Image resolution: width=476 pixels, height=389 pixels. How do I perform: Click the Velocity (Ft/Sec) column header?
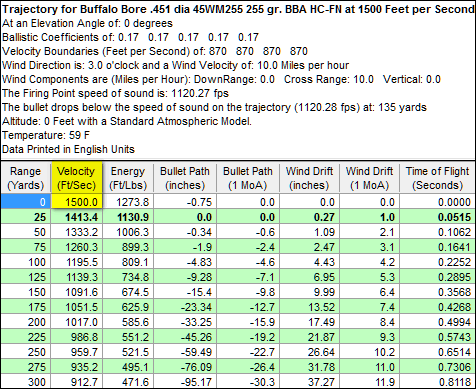coord(76,178)
